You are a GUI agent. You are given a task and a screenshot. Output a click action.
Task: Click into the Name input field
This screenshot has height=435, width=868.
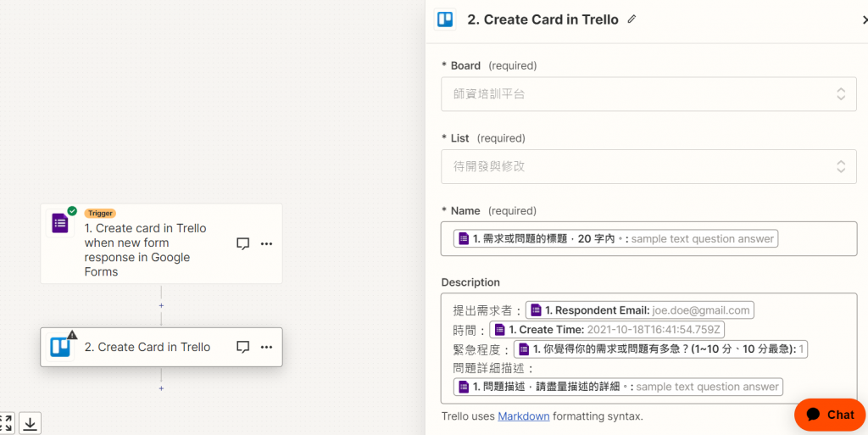648,238
